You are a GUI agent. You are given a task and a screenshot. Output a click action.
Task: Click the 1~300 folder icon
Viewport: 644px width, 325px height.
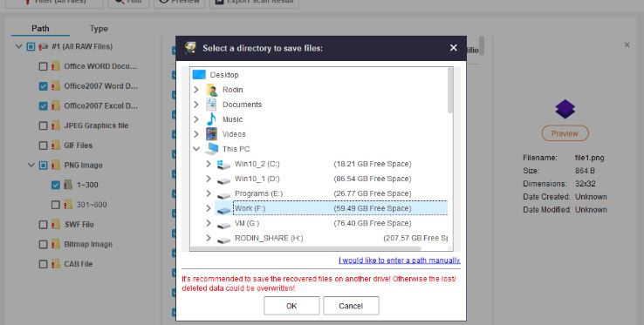[x=68, y=185]
